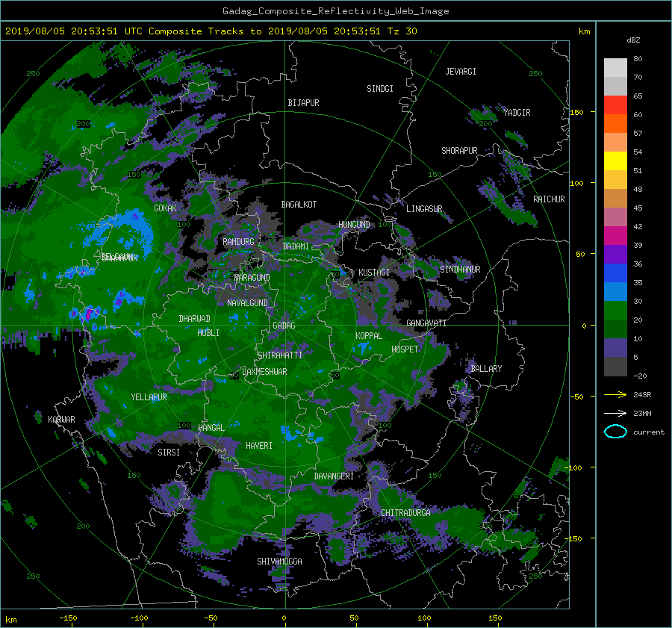Click the 23MN legend text
This screenshot has height=628, width=672.
pos(642,413)
